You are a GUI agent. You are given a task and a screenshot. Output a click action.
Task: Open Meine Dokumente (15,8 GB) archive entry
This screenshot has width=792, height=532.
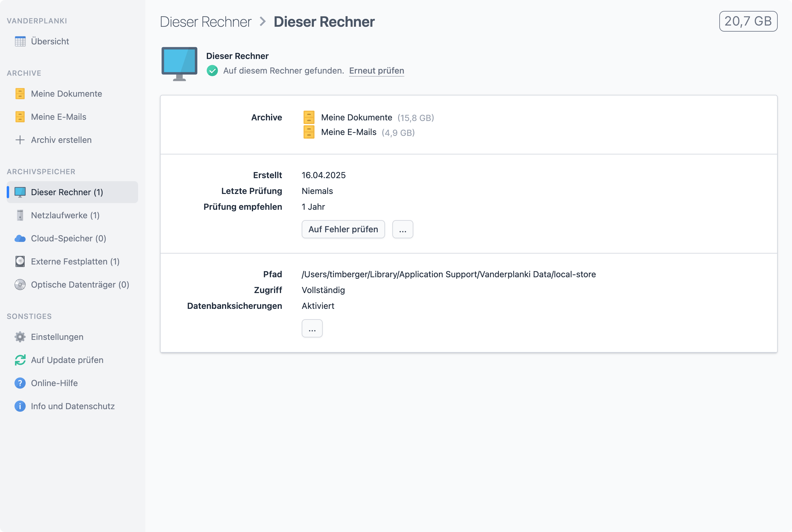click(356, 117)
